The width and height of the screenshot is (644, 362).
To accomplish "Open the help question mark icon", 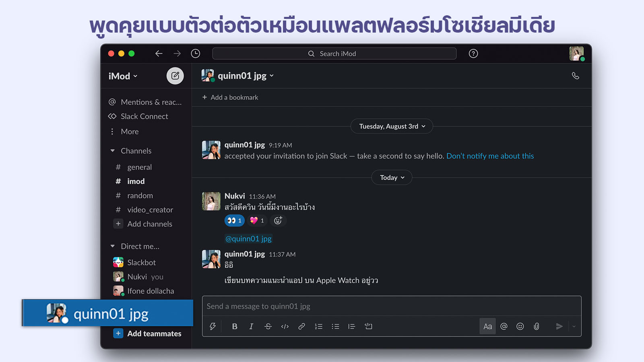I will pyautogui.click(x=473, y=53).
